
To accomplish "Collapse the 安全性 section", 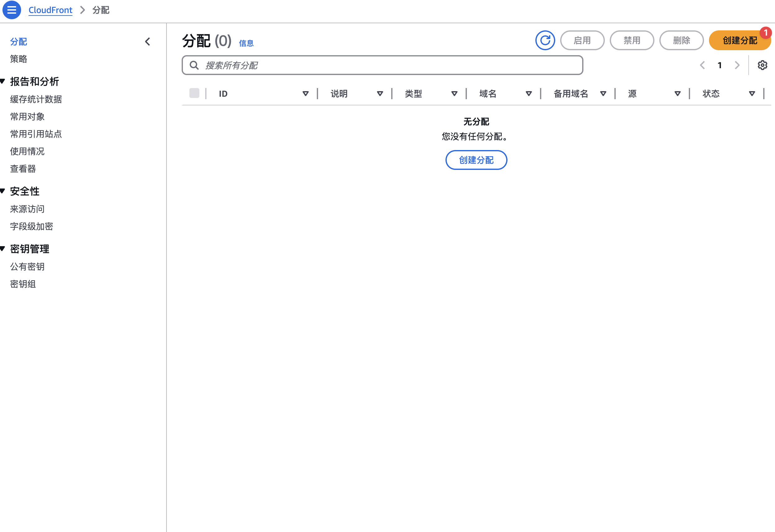I will pyautogui.click(x=3, y=191).
